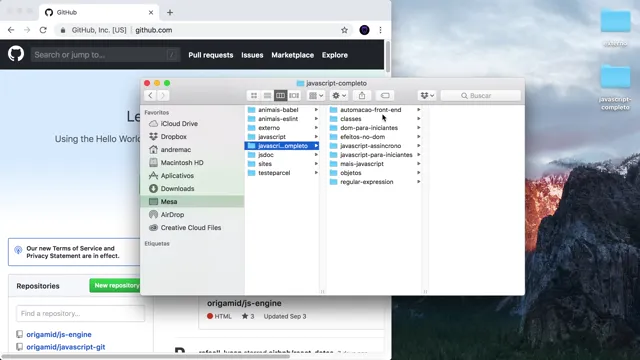Click the Finder edit tags icon
This screenshot has height=360, width=640.
click(x=385, y=96)
